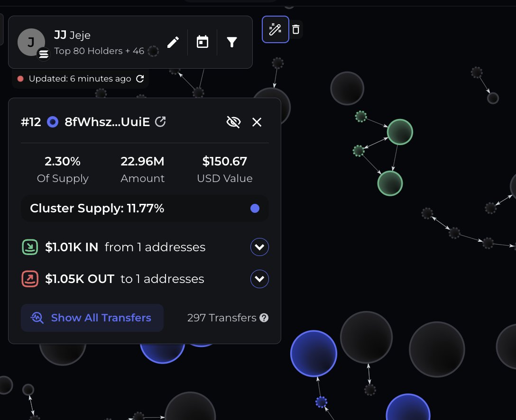Click the 297 Transfers label
The width and height of the screenshot is (516, 420).
point(222,318)
